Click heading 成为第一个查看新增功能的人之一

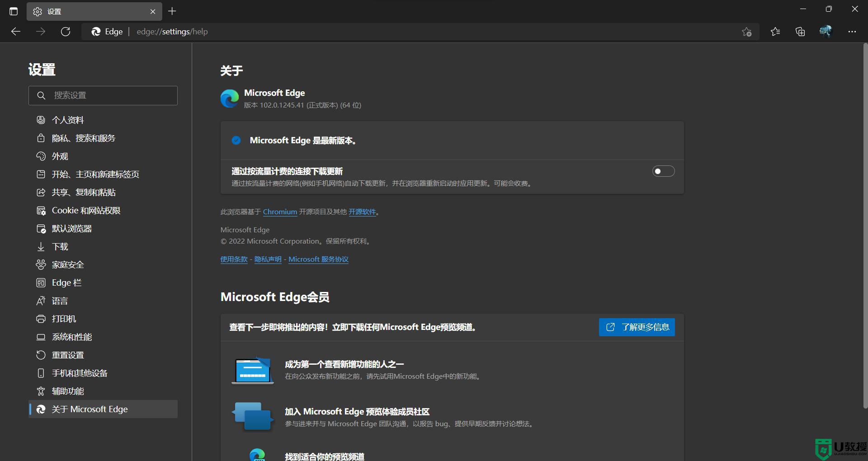[344, 364]
